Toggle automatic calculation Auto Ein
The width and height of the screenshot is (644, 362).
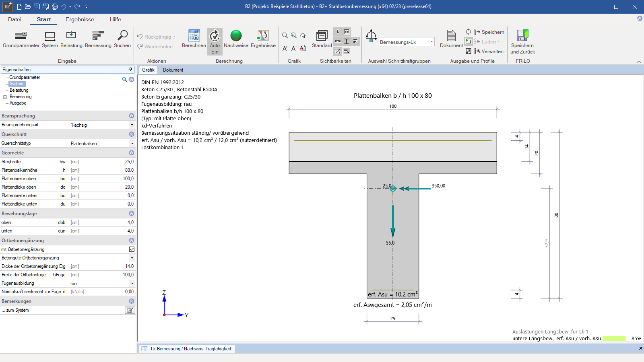tap(215, 41)
